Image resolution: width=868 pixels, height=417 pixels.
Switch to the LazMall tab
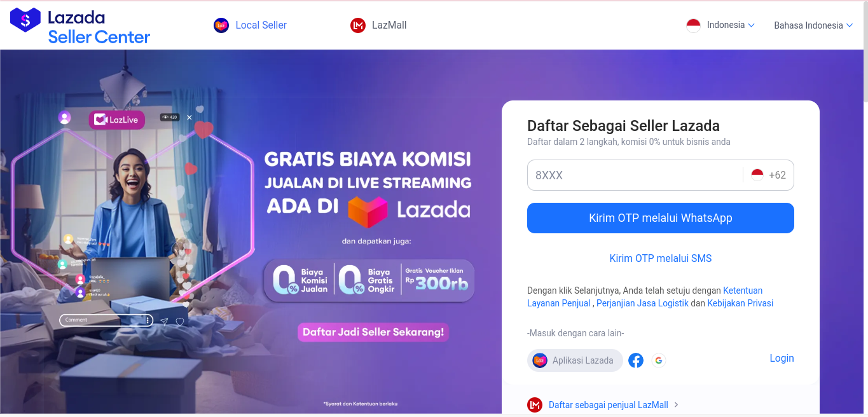coord(378,25)
